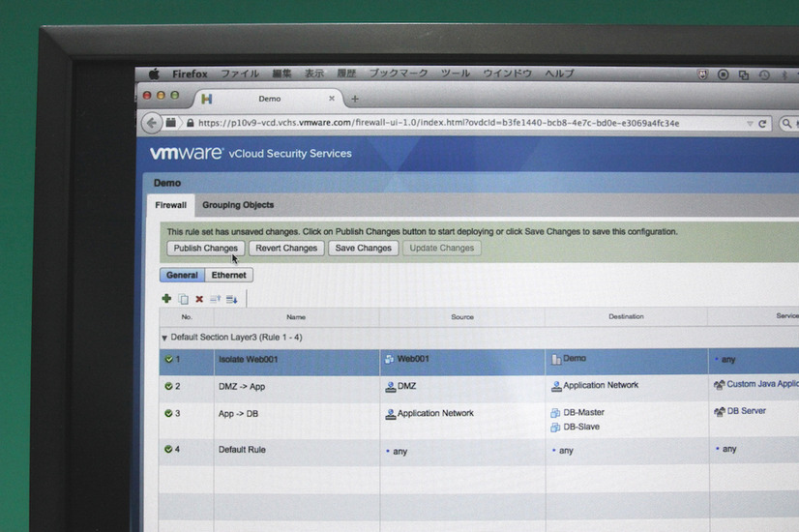This screenshot has height=532, width=799.
Task: Click the Source column header
Action: (462, 317)
